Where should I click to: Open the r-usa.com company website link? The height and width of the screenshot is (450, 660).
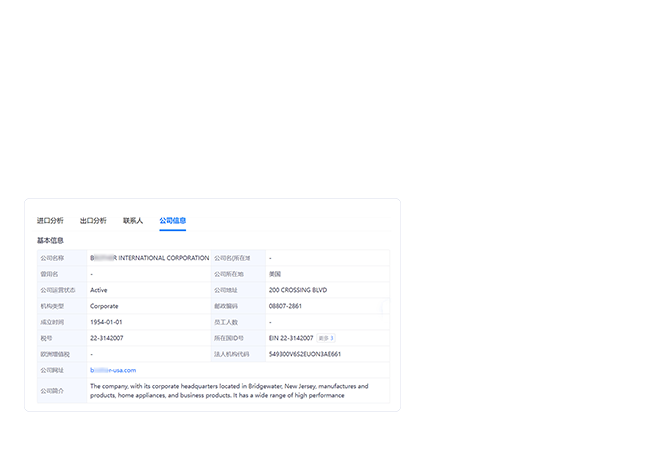coord(113,370)
